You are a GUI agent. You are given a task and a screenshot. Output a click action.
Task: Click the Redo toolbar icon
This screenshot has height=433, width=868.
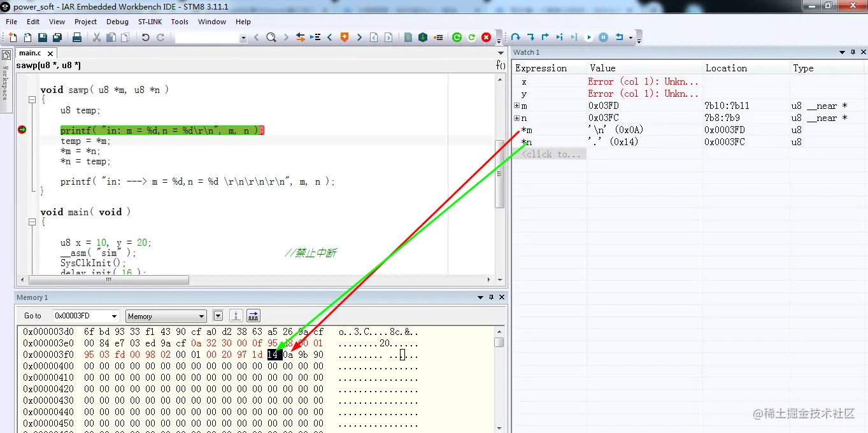tap(160, 38)
